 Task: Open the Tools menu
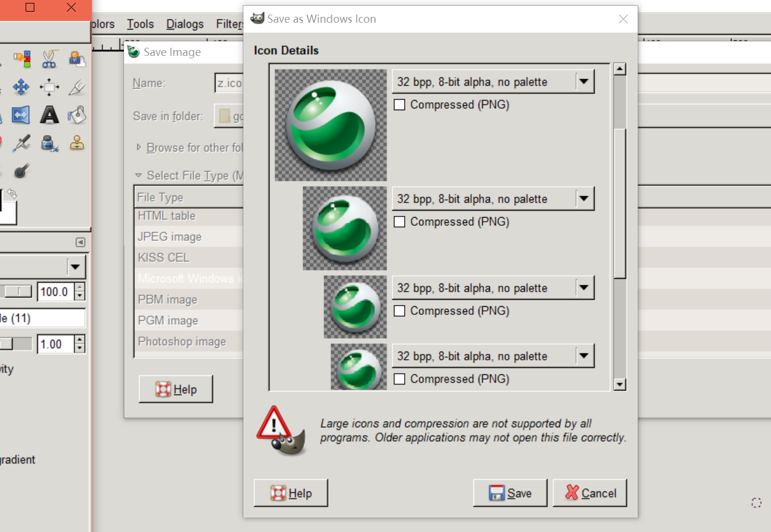140,24
